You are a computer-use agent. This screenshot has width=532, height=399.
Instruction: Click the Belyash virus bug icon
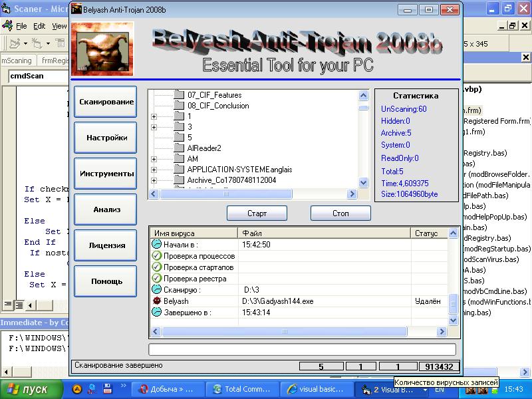[157, 301]
